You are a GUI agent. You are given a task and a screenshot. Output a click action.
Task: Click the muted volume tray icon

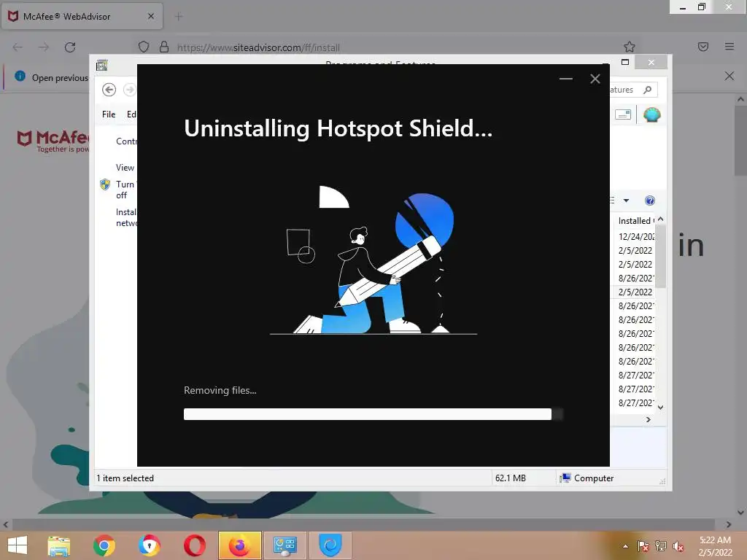pyautogui.click(x=678, y=546)
